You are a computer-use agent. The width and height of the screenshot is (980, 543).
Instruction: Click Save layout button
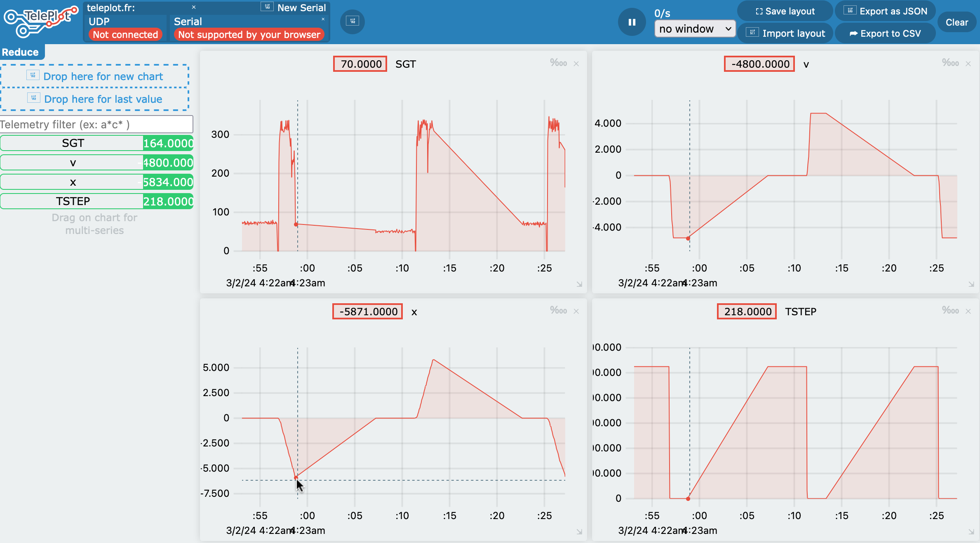(x=785, y=11)
